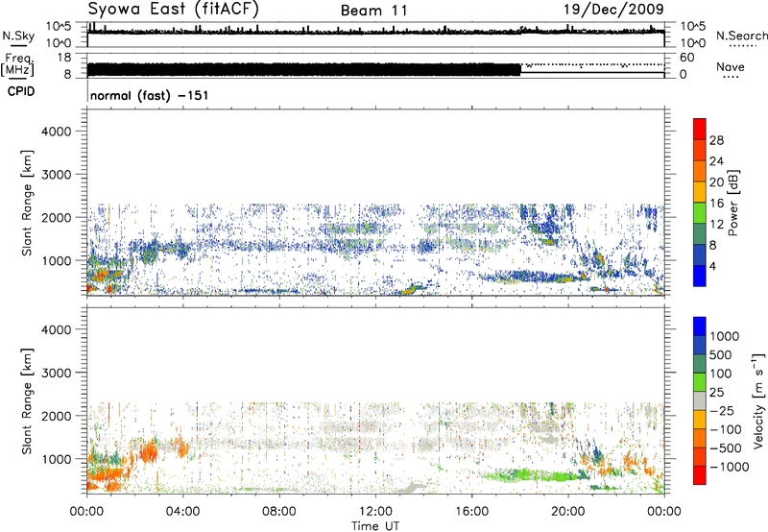Click the light green segment of the power colorbar
The image size is (768, 532).
tap(700, 212)
